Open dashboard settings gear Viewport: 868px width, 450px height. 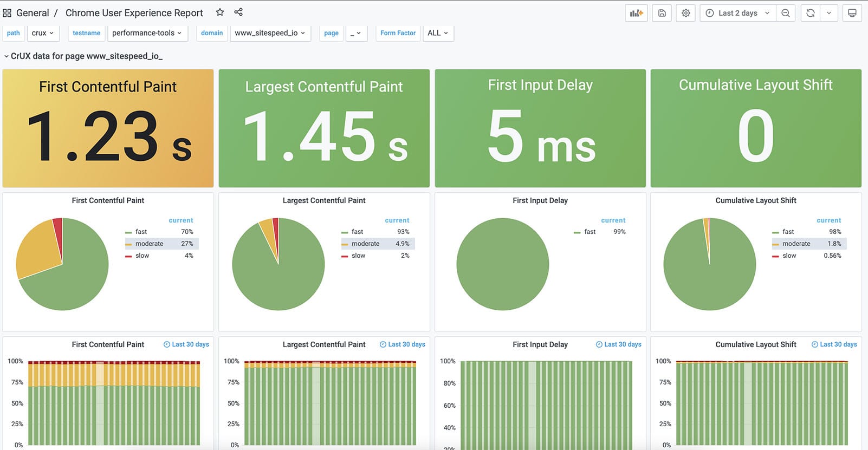click(x=686, y=13)
